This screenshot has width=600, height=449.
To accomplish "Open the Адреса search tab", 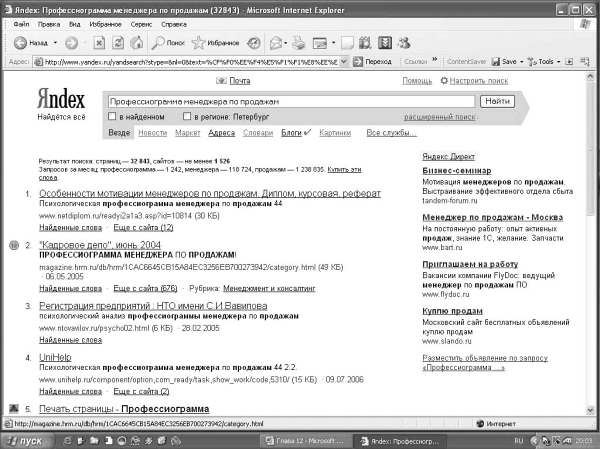I will point(222,133).
